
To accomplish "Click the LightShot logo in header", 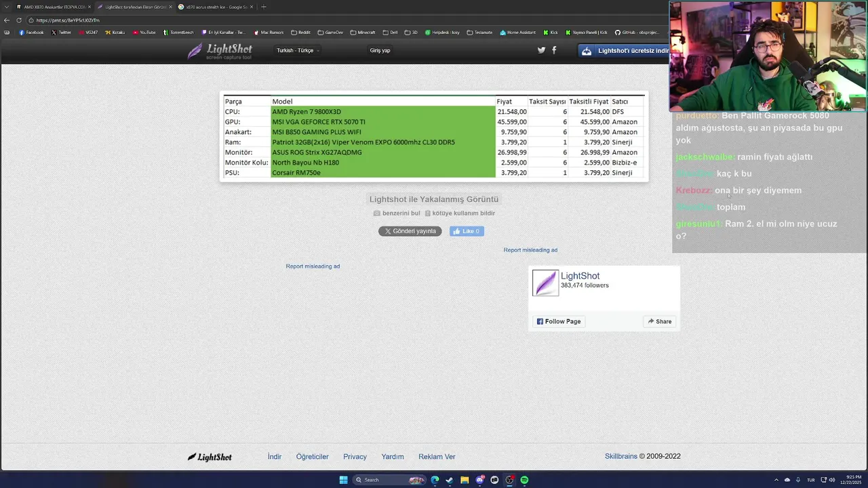I will [220, 51].
